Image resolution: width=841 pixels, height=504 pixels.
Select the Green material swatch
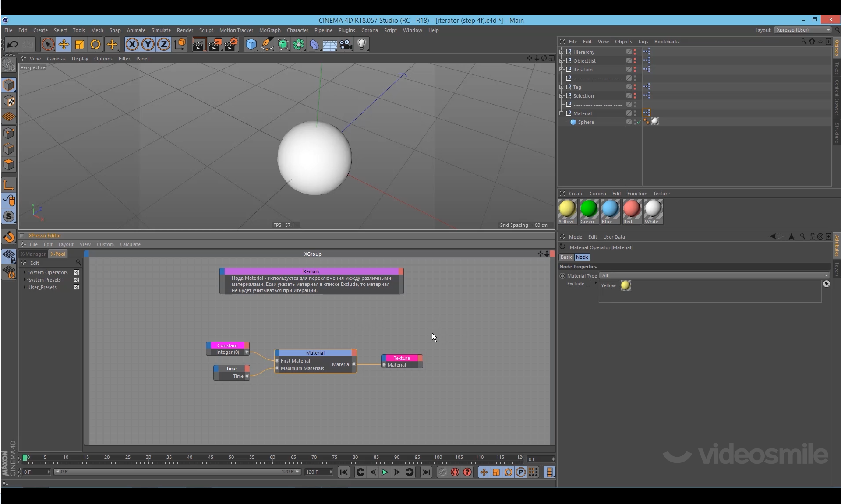588,209
